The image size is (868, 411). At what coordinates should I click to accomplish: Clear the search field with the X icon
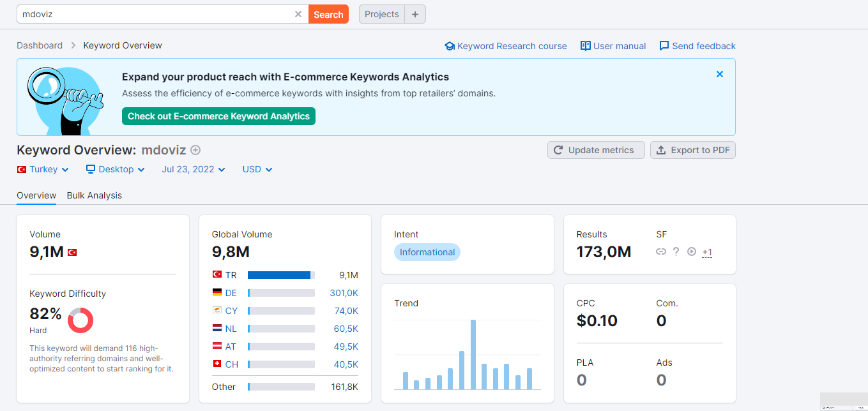pos(298,14)
